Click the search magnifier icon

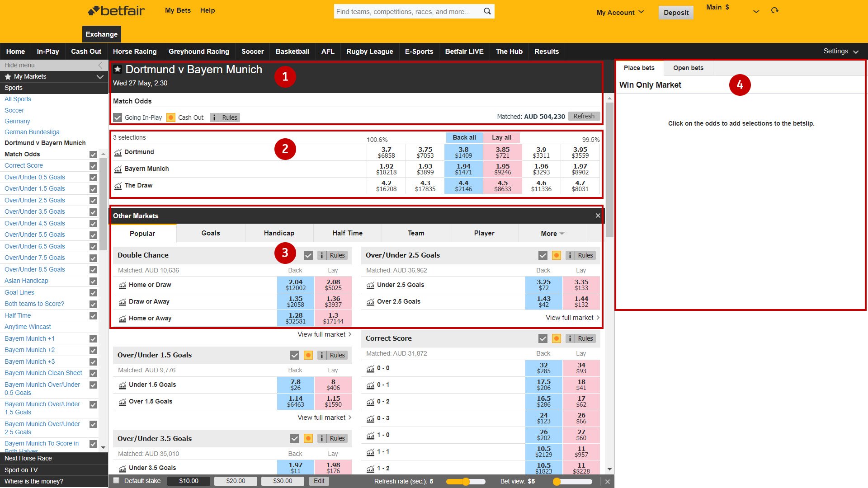coord(487,11)
